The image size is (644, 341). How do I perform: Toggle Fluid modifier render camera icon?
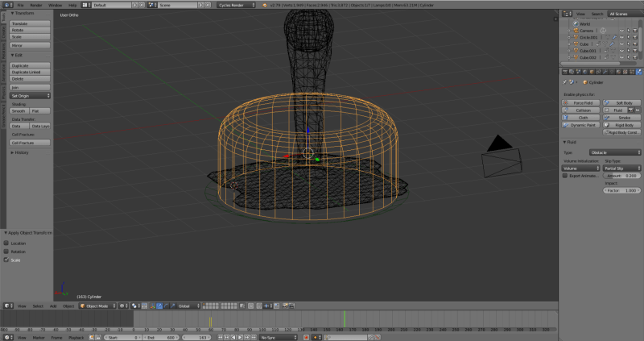pyautogui.click(x=631, y=110)
